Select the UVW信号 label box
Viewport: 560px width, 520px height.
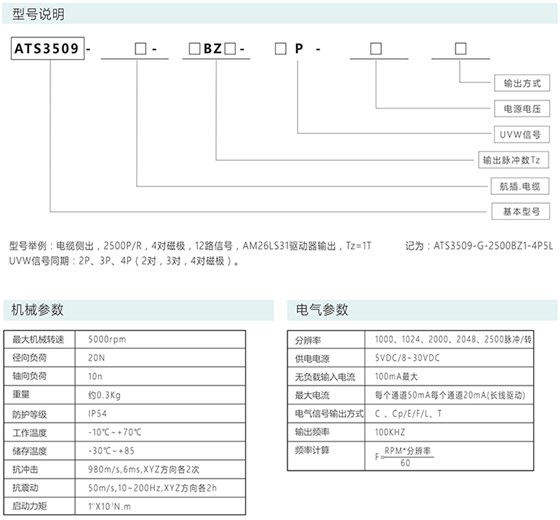pos(522,134)
